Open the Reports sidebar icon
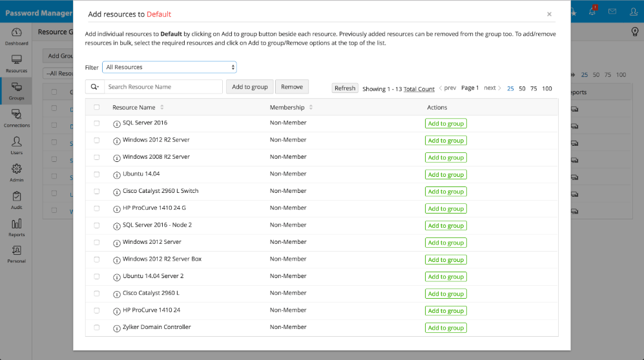Screen dimensions: 644x360 16,225
